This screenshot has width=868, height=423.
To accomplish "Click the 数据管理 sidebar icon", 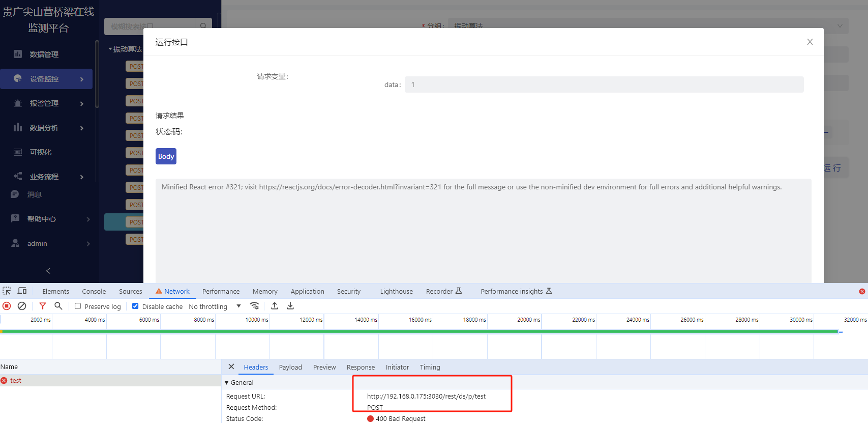I will [18, 54].
